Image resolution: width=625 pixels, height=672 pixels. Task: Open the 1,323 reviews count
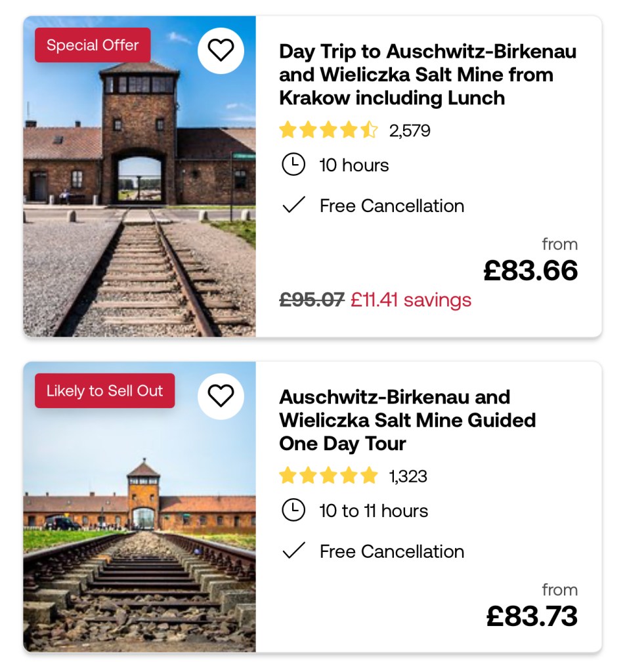click(x=408, y=476)
